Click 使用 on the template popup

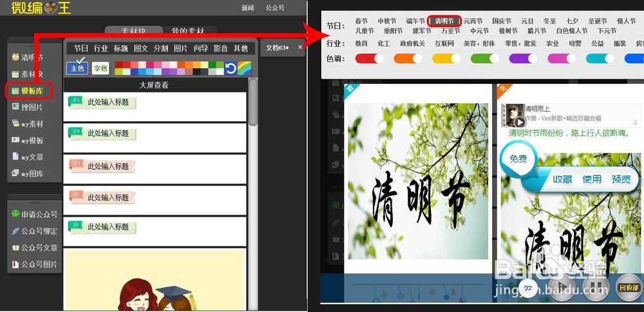(x=592, y=179)
